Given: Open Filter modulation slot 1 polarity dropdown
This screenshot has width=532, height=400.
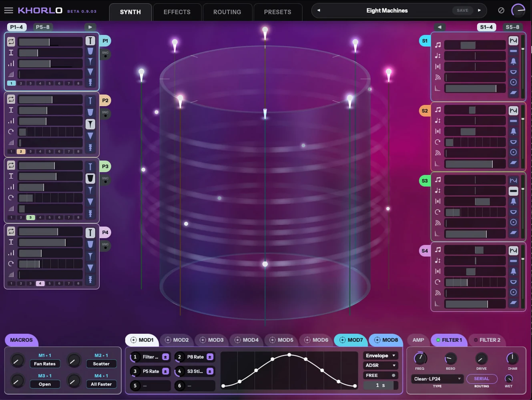Looking at the screenshot, I should 165,357.
